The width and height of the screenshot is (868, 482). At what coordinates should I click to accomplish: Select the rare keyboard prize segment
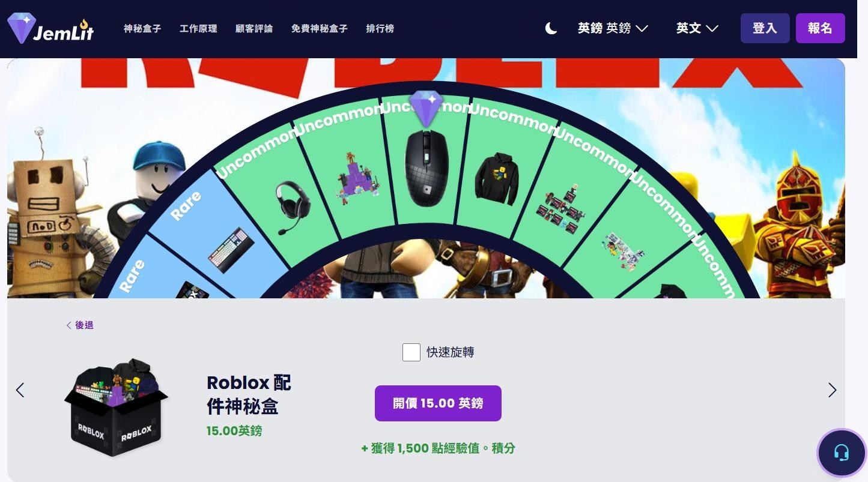[231, 250]
